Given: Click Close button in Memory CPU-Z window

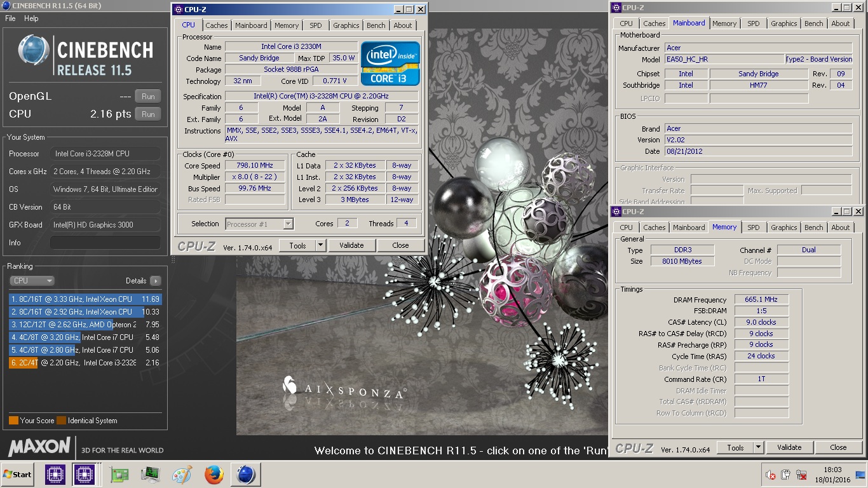Looking at the screenshot, I should coord(838,447).
